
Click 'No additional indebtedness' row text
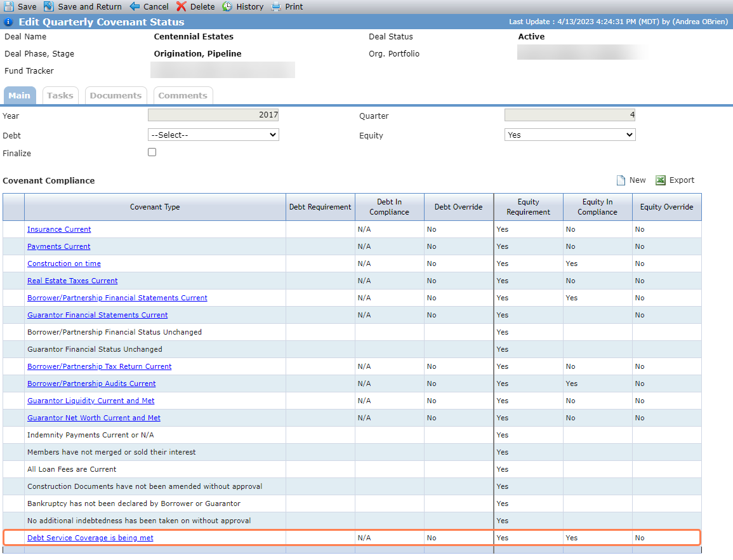click(x=140, y=521)
